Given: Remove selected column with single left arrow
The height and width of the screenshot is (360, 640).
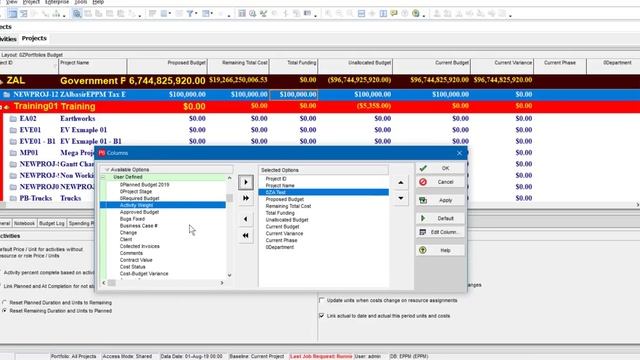Looking at the screenshot, I should 246,219.
